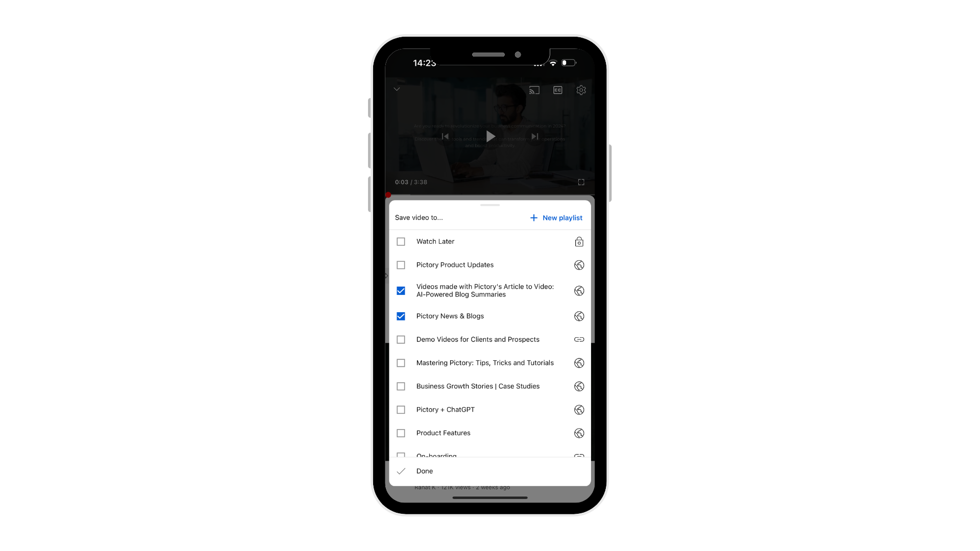Tap Done to confirm playlist selection
The height and width of the screenshot is (551, 980).
[424, 470]
